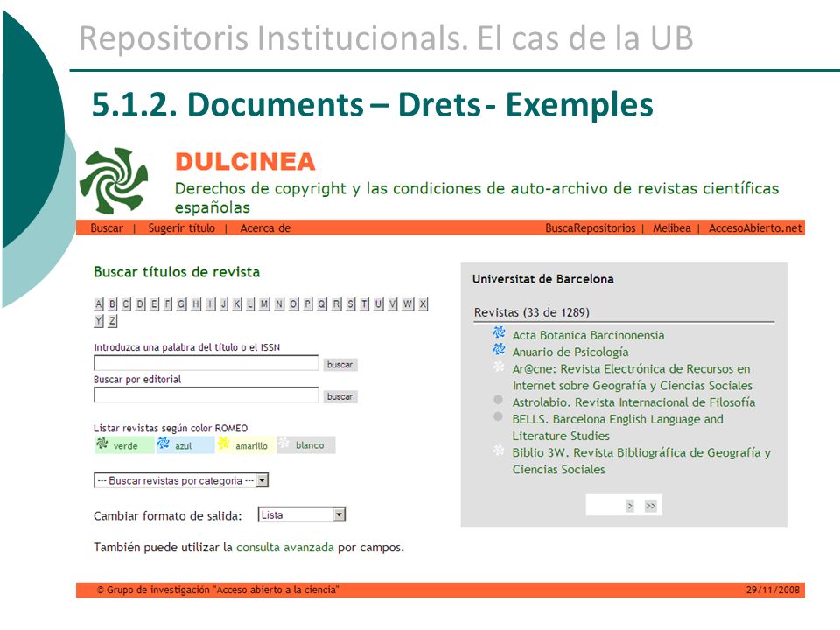The width and height of the screenshot is (840, 630).
Task: Browse journal titles starting with E
Action: pos(154,304)
